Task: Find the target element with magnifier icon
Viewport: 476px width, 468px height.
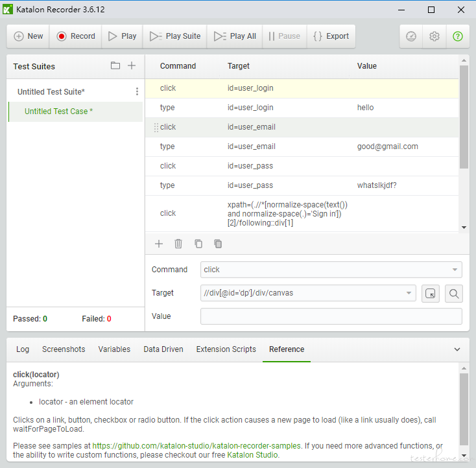Action: coord(454,294)
